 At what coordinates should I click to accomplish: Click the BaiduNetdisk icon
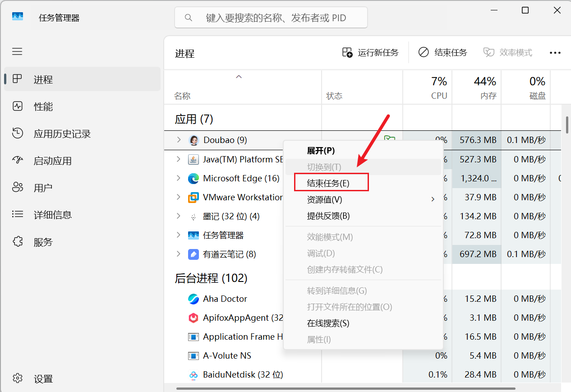tap(193, 374)
